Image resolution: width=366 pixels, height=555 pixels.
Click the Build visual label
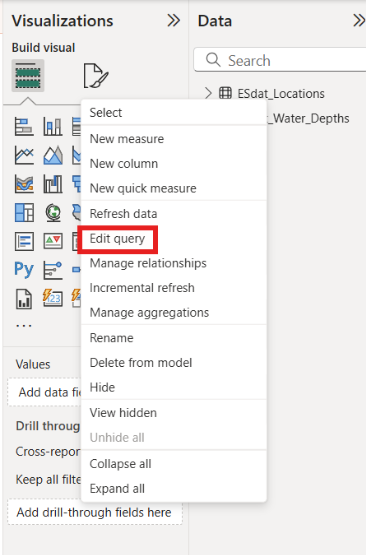43,47
